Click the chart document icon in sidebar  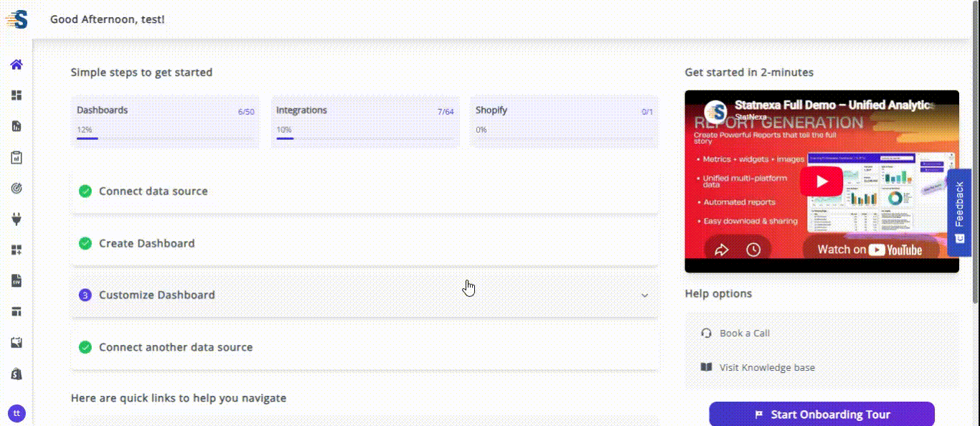[x=17, y=126]
